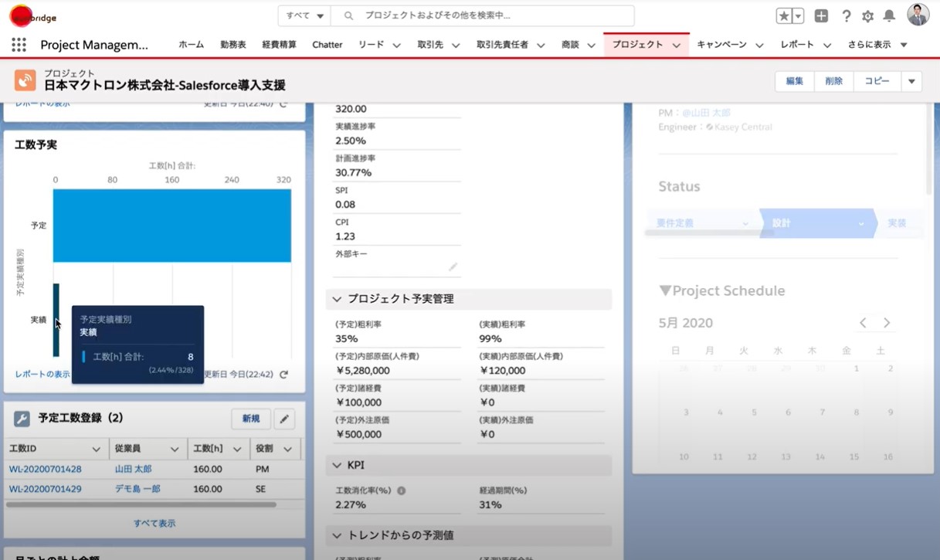940x560 pixels.
Task: Open the 取引先 tab
Action: click(x=430, y=45)
